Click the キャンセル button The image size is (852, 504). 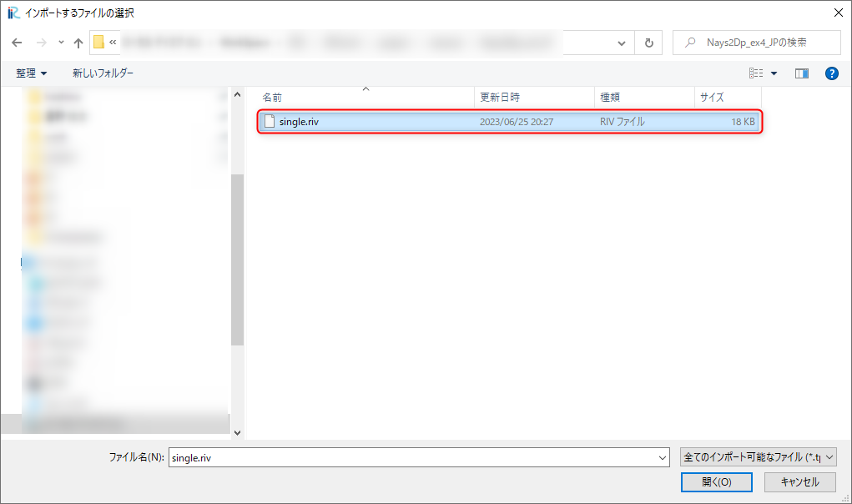point(799,481)
